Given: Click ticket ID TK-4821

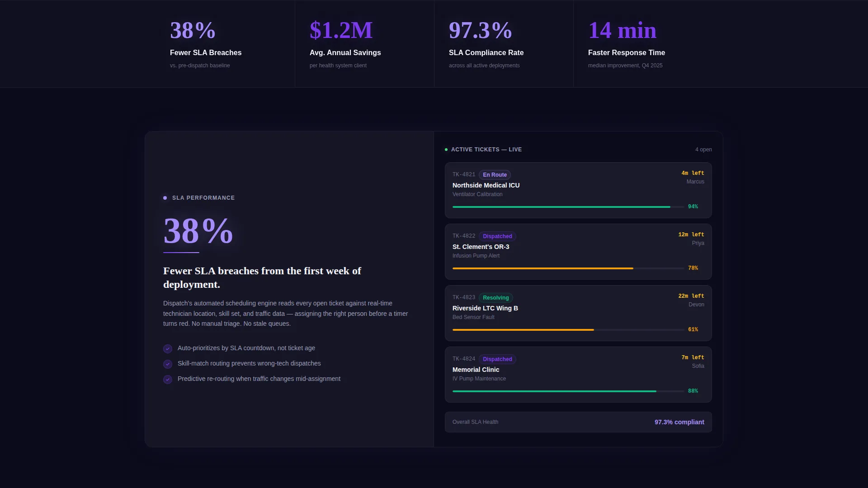Looking at the screenshot, I should point(464,174).
